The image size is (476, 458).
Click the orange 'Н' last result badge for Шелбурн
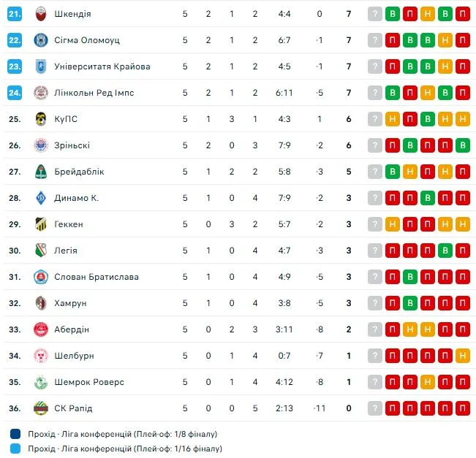coord(463,356)
